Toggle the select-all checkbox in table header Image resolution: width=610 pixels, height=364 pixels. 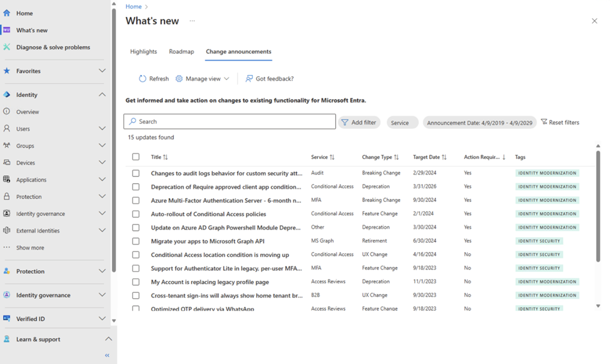coord(136,157)
